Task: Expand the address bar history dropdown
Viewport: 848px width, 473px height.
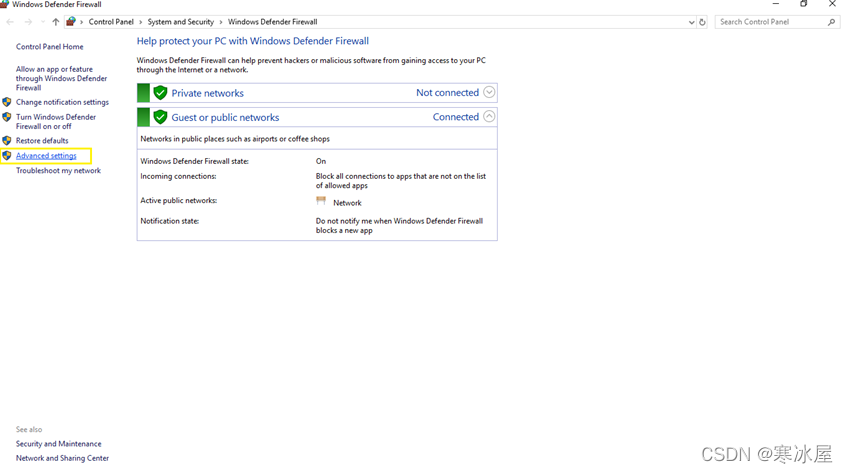Action: coord(691,22)
